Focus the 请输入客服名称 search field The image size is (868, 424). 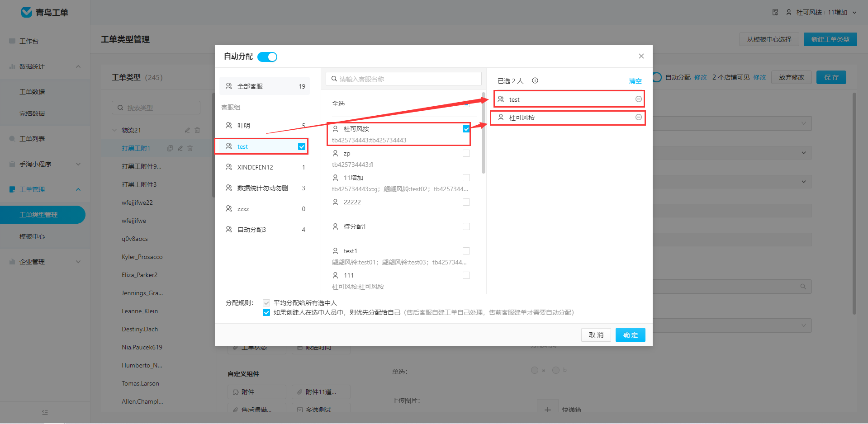[403, 79]
